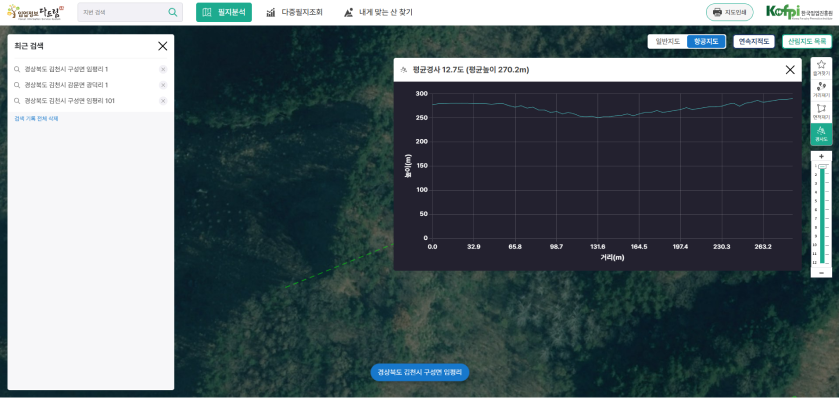Screen dimensions: 839x398
Task: Switch the map to 일반지도 mode
Action: pyautogui.click(x=667, y=41)
